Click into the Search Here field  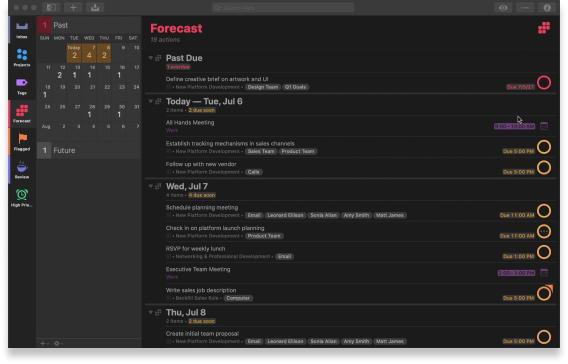(283, 8)
